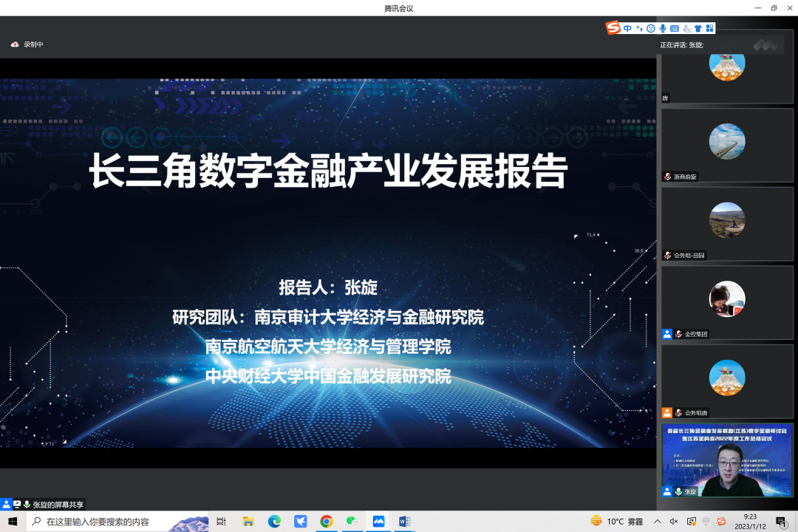Click '中央财经大学中国金融发展研究院' on the slide
Screen dimensions: 798x532
coord(328,376)
